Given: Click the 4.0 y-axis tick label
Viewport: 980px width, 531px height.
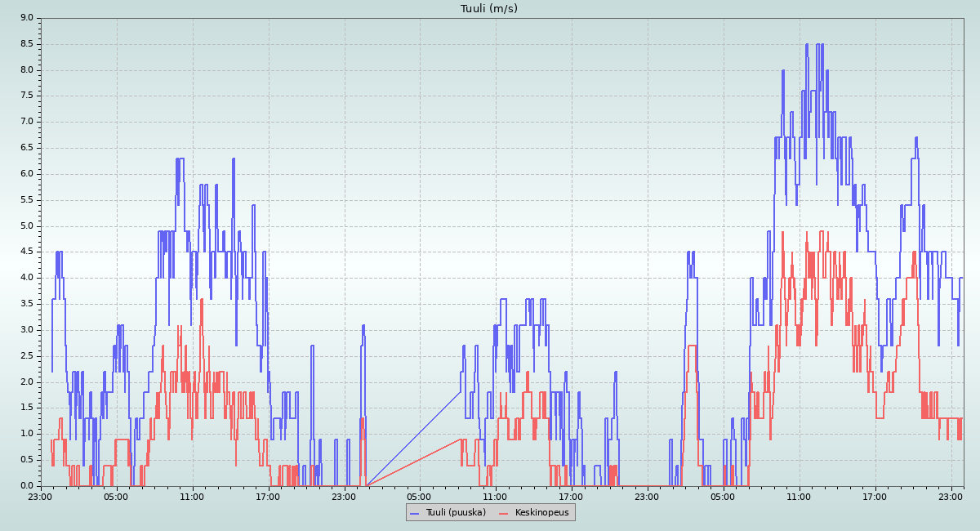Looking at the screenshot, I should (x=27, y=278).
